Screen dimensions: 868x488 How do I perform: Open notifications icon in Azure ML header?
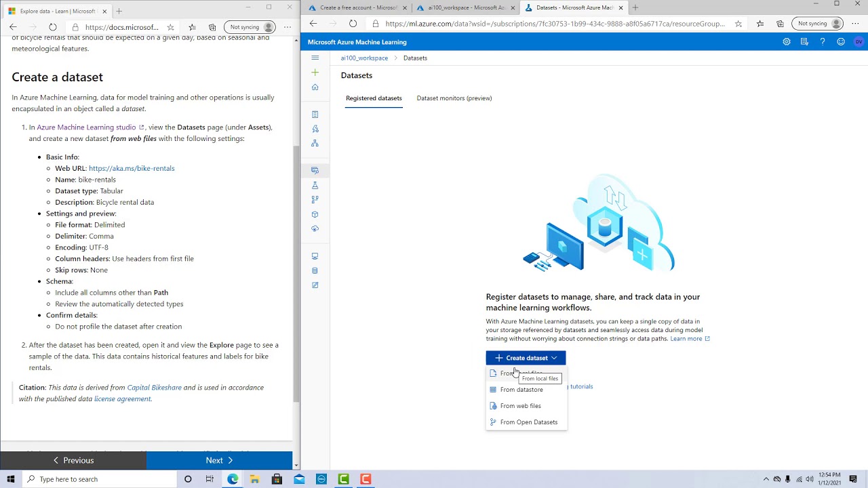(804, 42)
